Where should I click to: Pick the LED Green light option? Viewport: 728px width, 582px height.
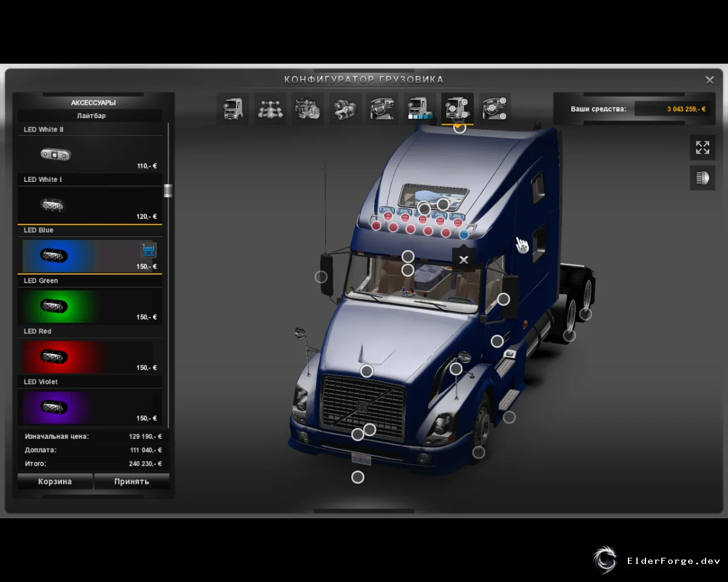90,306
